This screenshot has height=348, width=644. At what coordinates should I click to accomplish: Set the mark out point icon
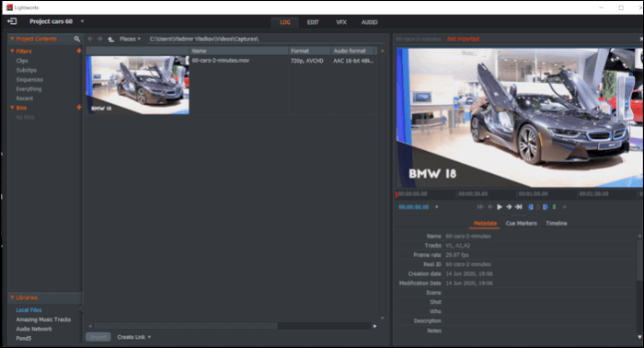[x=545, y=207]
